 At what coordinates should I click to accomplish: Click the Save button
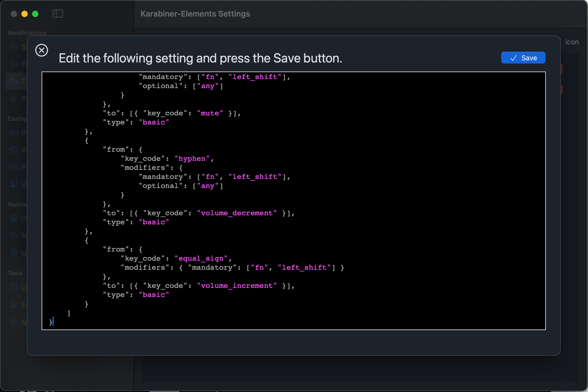coord(523,58)
